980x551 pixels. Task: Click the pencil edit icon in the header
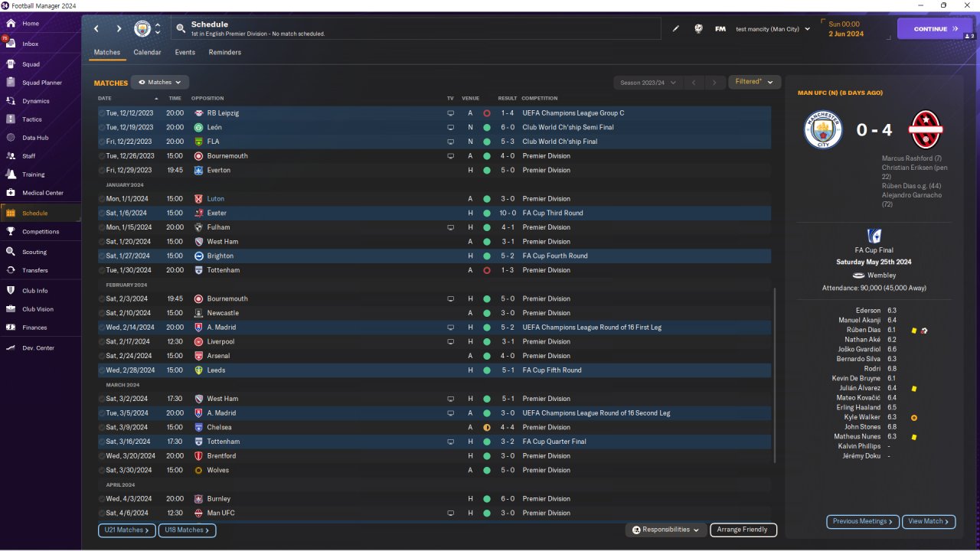coord(676,29)
